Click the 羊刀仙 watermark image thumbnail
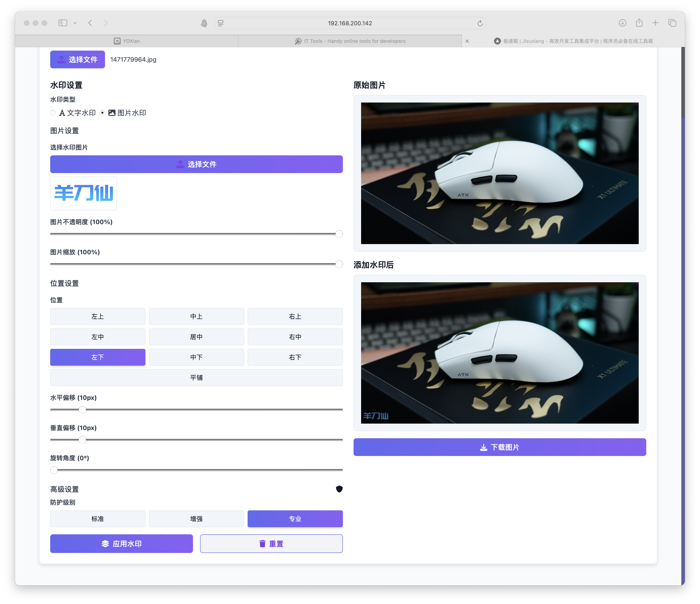 tap(84, 193)
